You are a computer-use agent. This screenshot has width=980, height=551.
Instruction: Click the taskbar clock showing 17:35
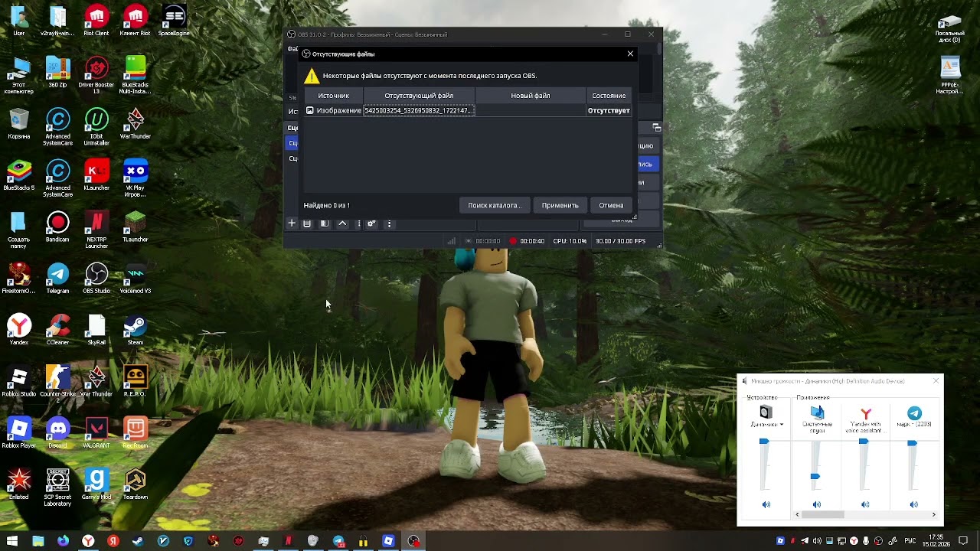point(936,541)
